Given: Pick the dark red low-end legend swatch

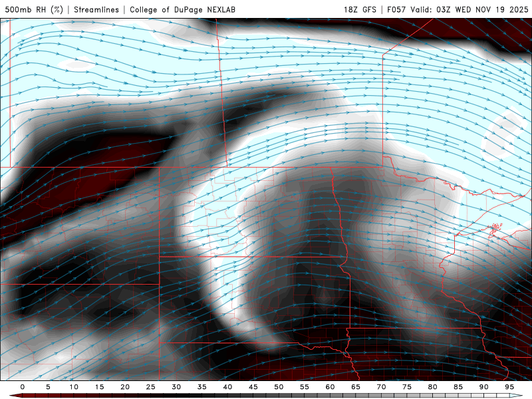Looking at the screenshot, I should 17,396.
